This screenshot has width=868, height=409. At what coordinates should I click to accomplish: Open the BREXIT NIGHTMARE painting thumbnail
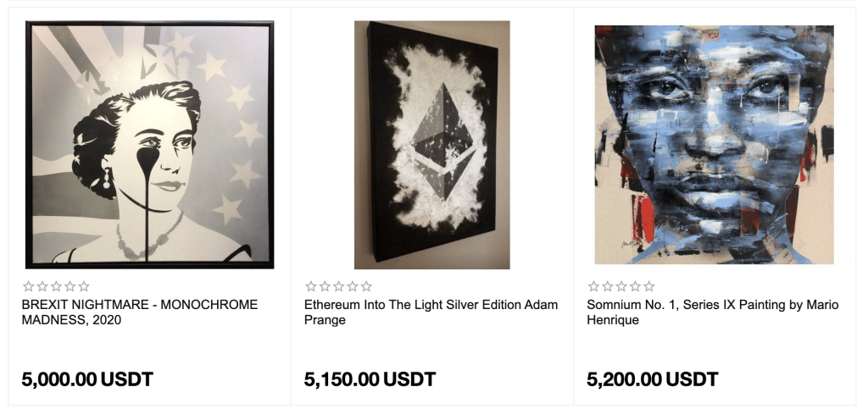(150, 145)
